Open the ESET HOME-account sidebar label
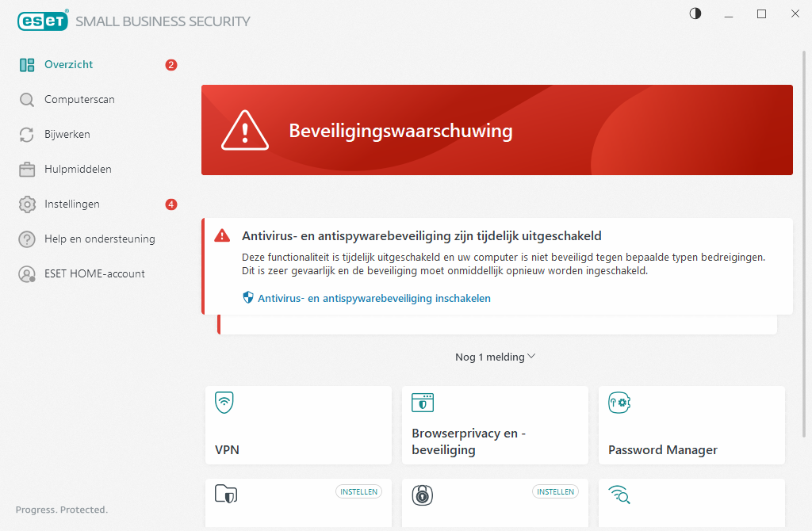 [95, 273]
